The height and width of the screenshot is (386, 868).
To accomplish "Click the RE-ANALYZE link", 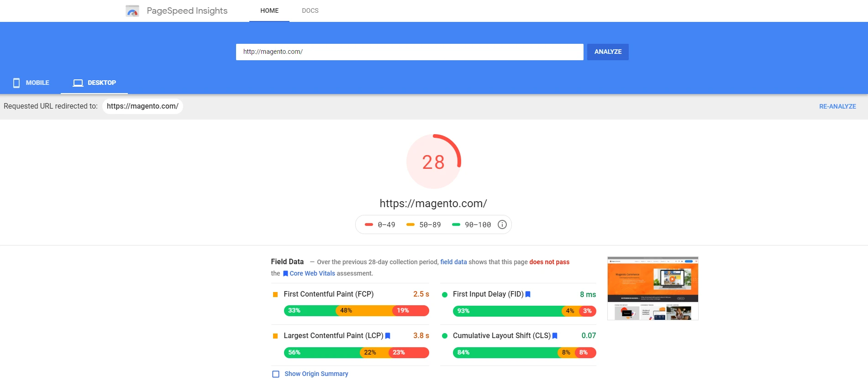I will (837, 106).
